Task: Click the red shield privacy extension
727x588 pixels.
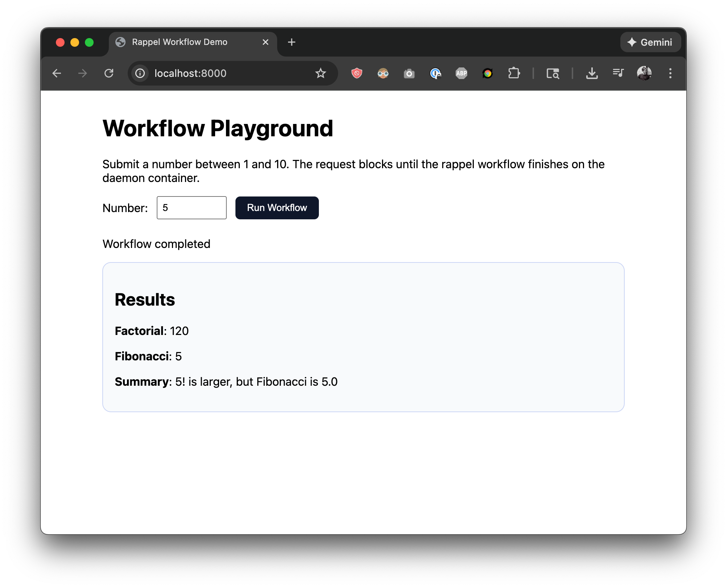Action: (x=357, y=73)
